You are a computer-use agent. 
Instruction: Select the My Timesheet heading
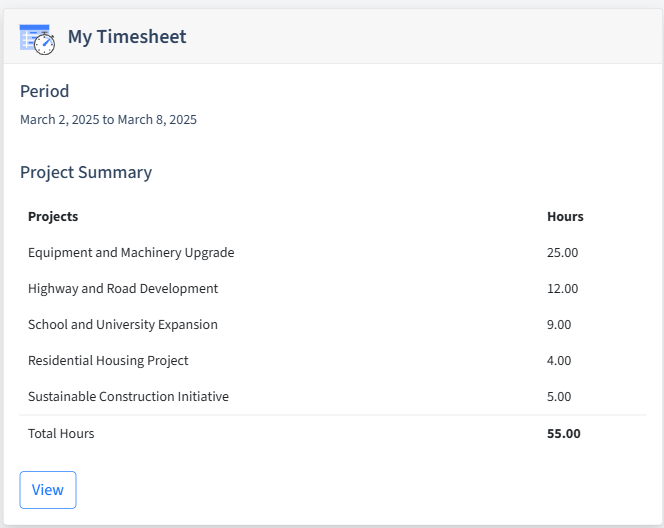tap(127, 36)
